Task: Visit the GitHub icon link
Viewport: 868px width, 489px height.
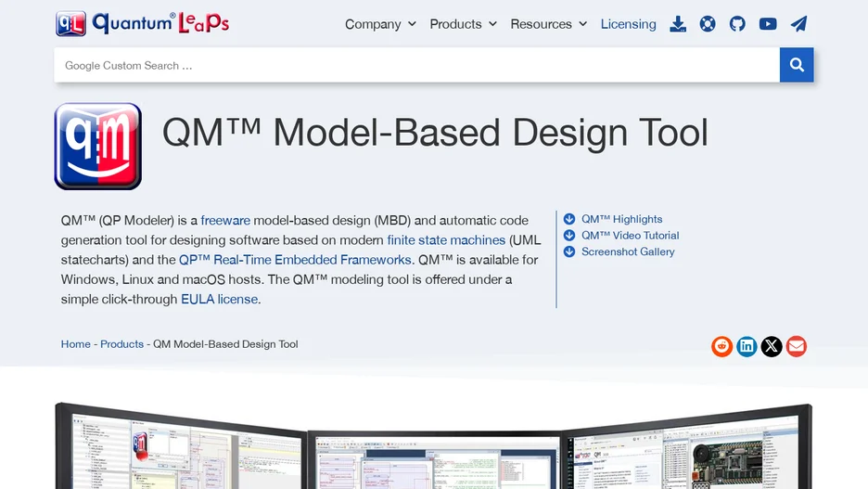Action: coord(737,24)
